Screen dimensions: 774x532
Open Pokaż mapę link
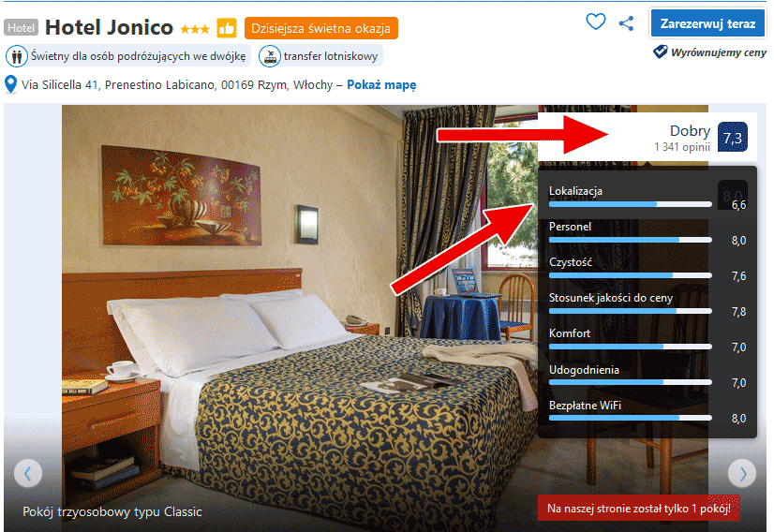click(x=381, y=85)
